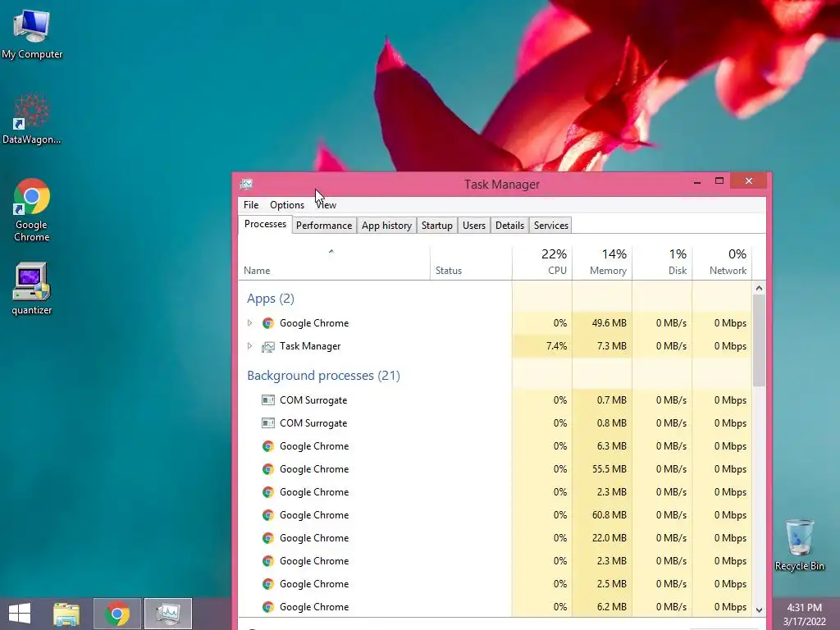The height and width of the screenshot is (630, 840).
Task: Expand the Google Chrome app row
Action: coord(249,323)
